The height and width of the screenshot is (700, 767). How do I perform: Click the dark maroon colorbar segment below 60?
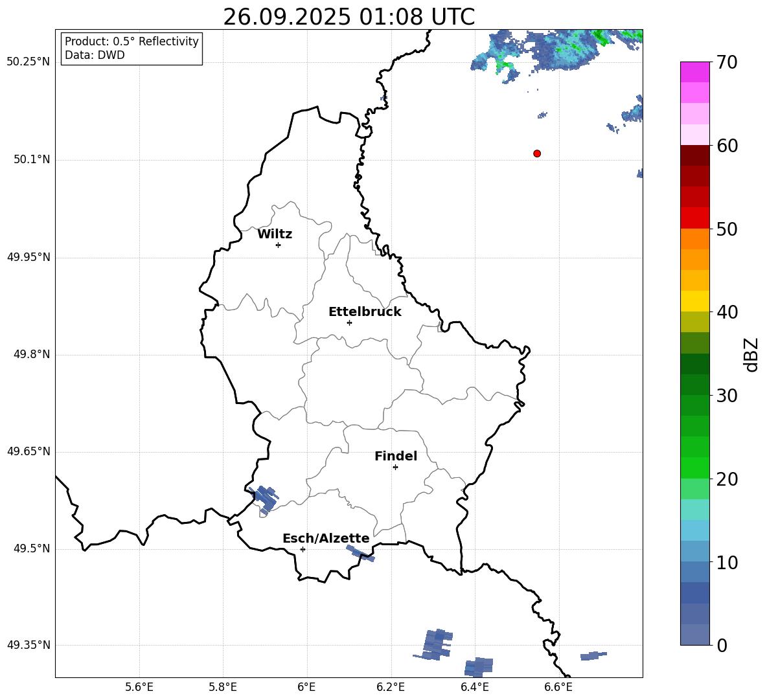point(694,155)
